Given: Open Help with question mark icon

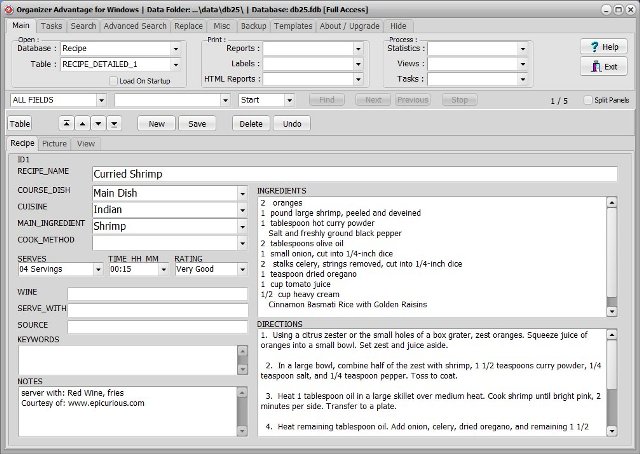Looking at the screenshot, I should click(x=604, y=47).
